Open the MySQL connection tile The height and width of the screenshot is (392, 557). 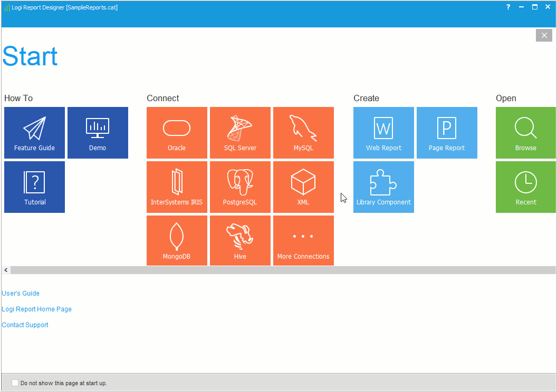[303, 132]
